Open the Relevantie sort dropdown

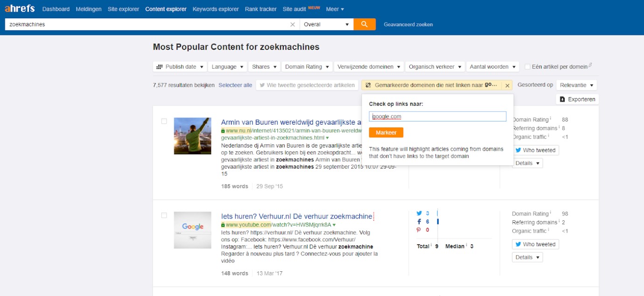[576, 85]
